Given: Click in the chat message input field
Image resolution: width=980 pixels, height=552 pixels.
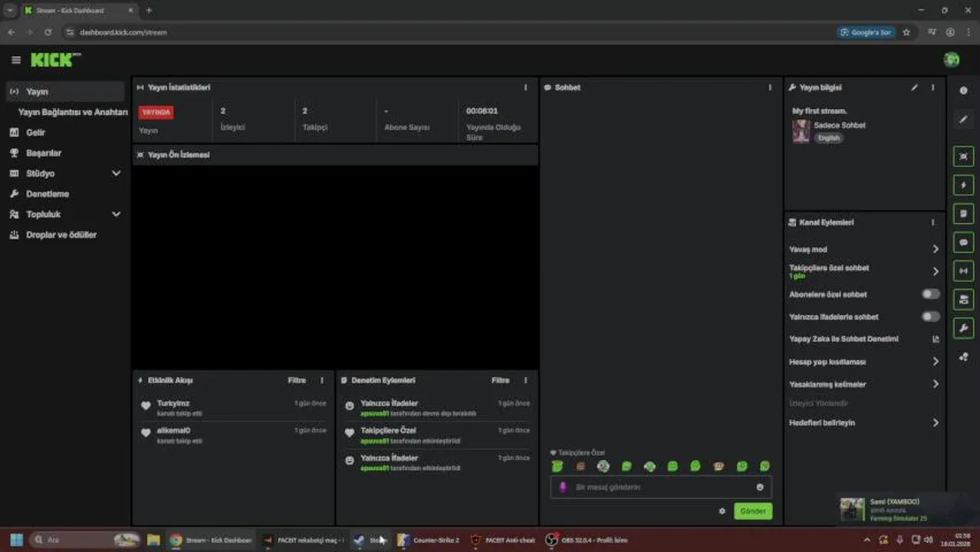Looking at the screenshot, I should [x=661, y=487].
